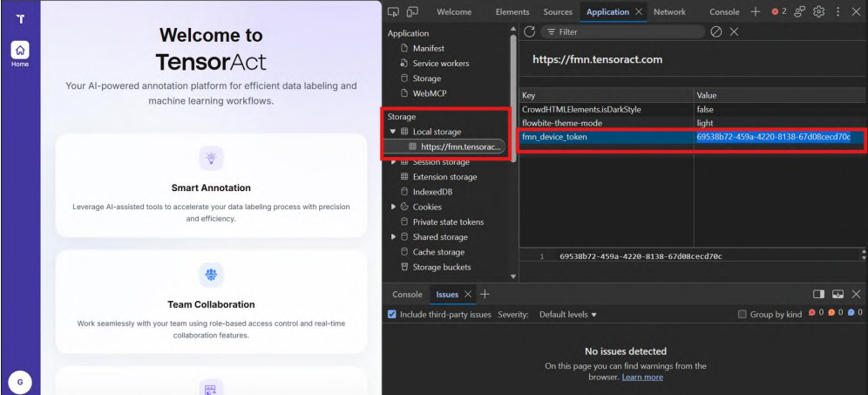Select the flowbite-theme-mode key row
The image size is (868, 395).
(x=607, y=123)
